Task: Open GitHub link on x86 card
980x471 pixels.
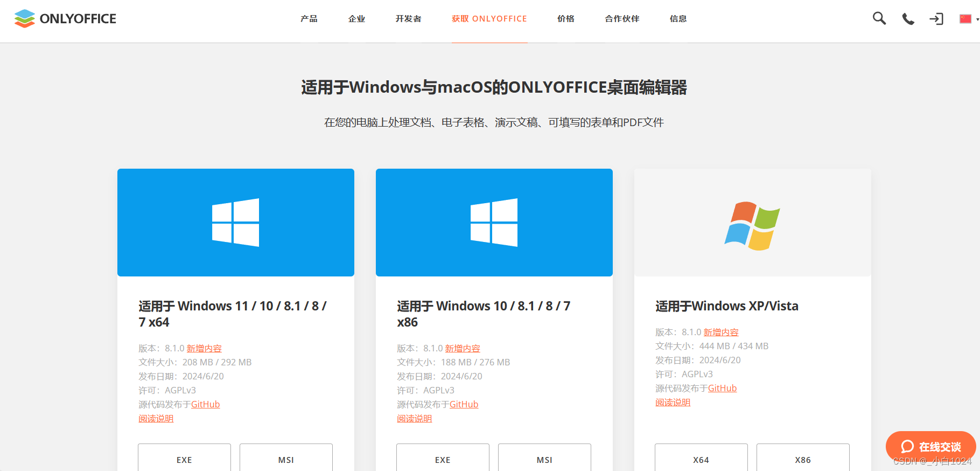Action: [464, 404]
